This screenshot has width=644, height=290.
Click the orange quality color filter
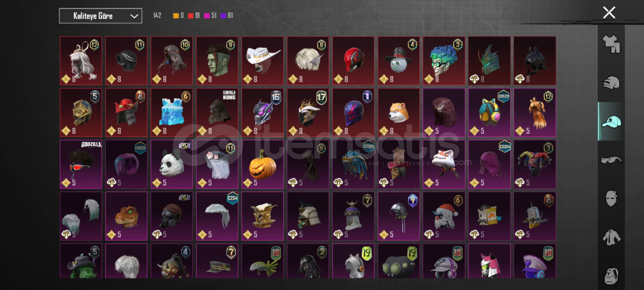(x=178, y=16)
